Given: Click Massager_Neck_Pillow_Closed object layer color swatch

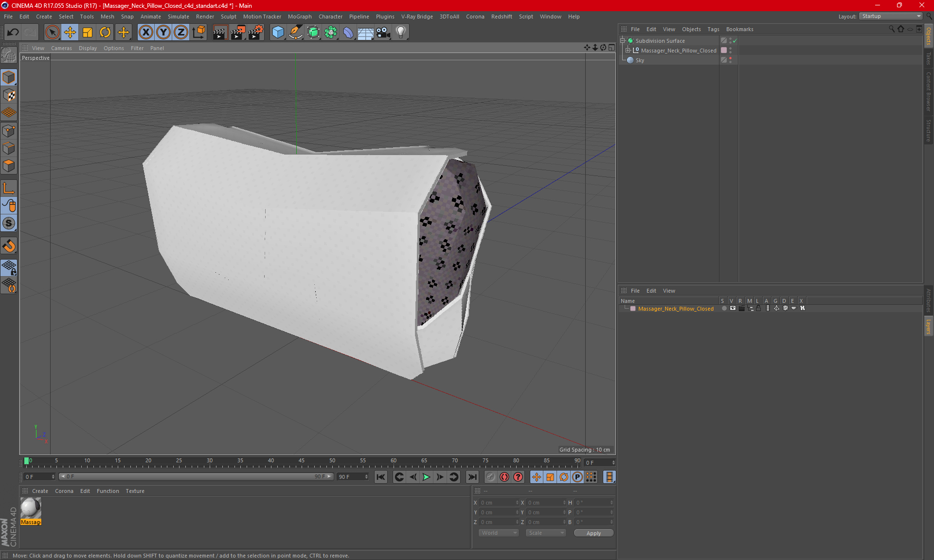Looking at the screenshot, I should pyautogui.click(x=724, y=51).
